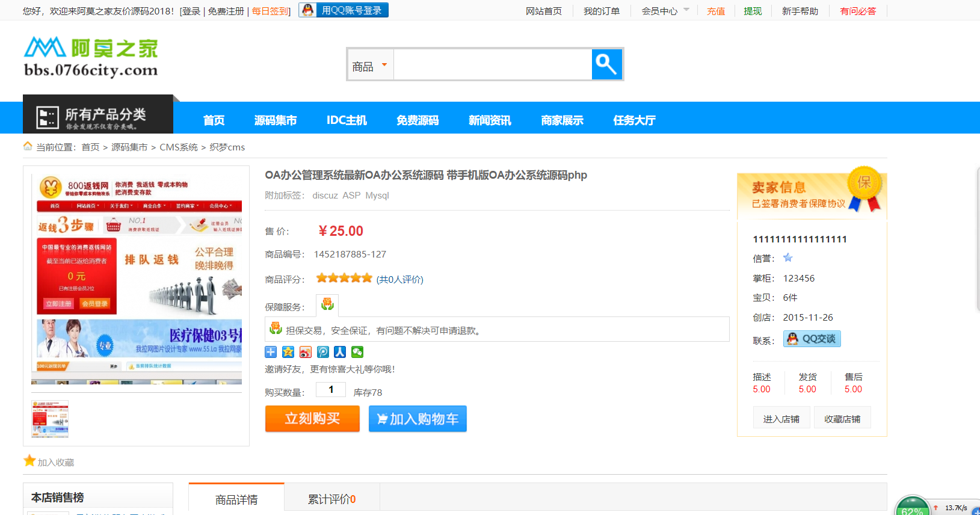
Task: Click the star next to 加入收藏
Action: point(29,461)
